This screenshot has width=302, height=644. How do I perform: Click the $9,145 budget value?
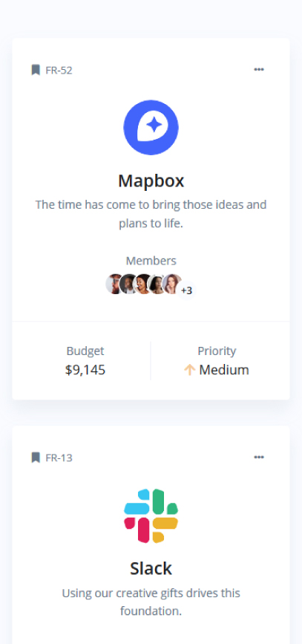(x=85, y=370)
